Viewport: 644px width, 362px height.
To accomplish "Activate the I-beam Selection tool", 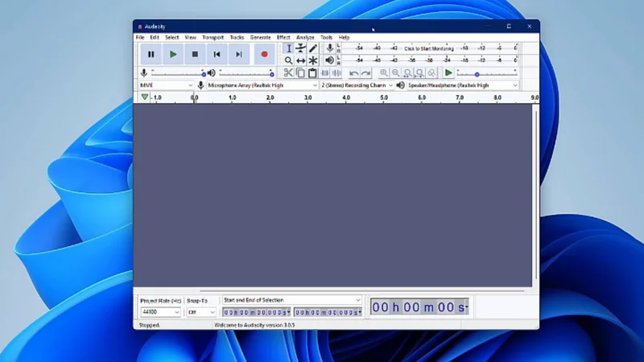I will (x=288, y=48).
